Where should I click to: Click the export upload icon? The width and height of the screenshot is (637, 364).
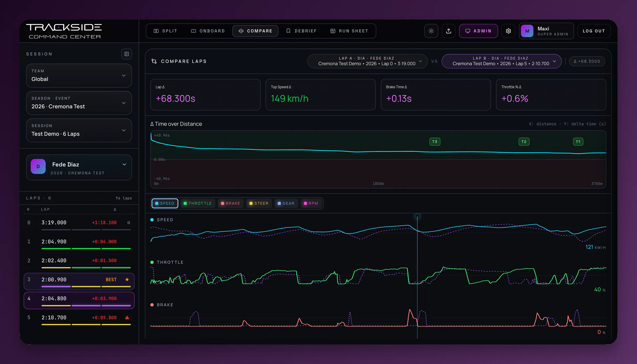coord(449,31)
